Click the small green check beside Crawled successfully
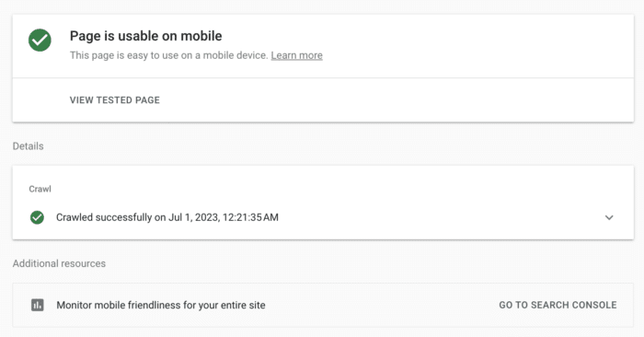This screenshot has width=644, height=337. 37,217
